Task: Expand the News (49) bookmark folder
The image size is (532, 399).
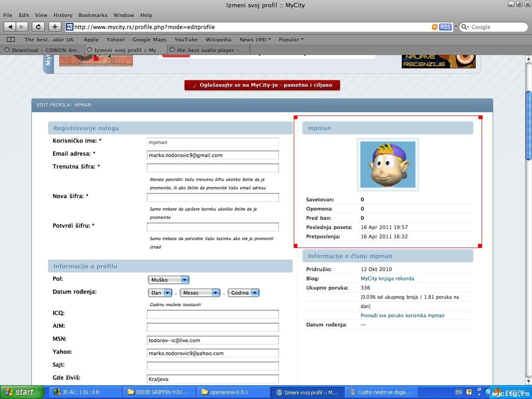Action: coord(255,40)
